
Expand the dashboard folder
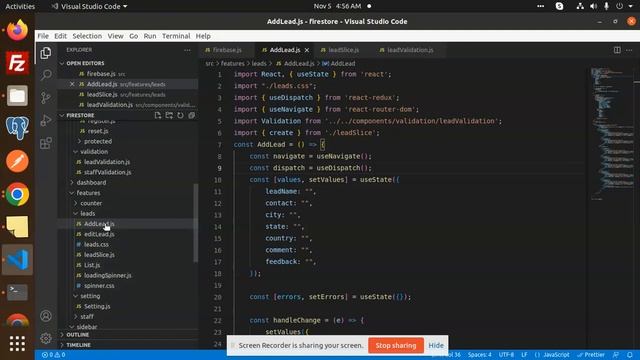[x=91, y=182]
